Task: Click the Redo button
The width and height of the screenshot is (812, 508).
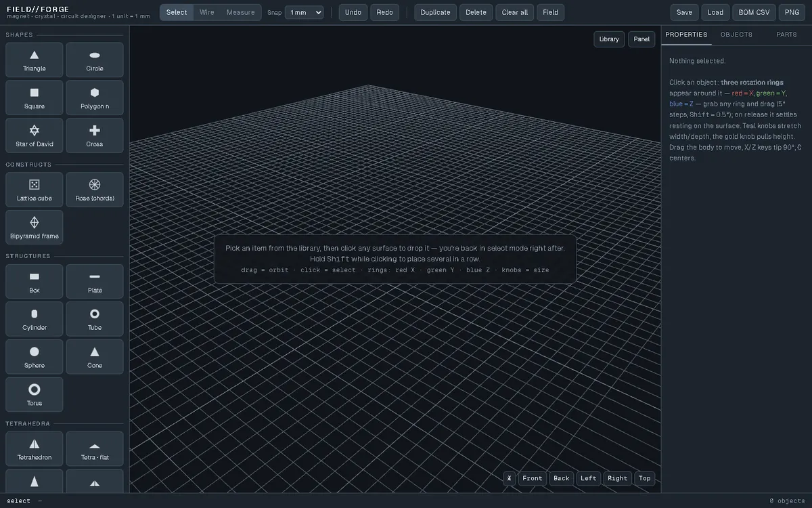Action: click(384, 12)
